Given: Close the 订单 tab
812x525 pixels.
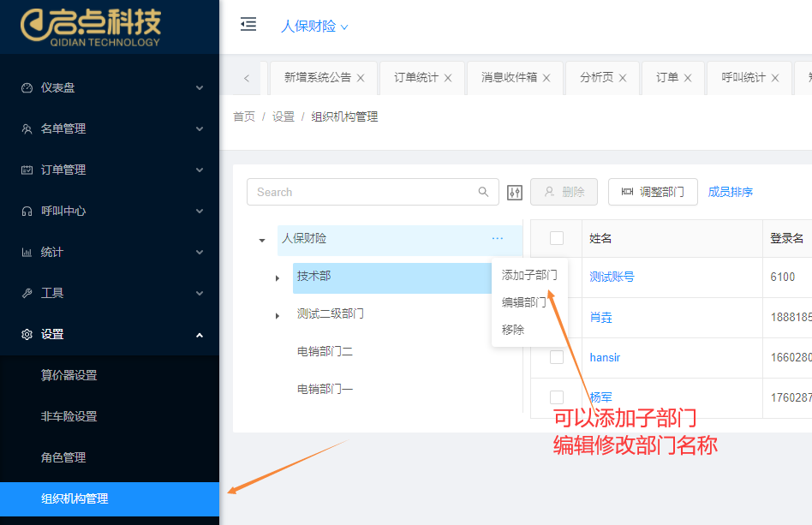Looking at the screenshot, I should click(x=688, y=78).
